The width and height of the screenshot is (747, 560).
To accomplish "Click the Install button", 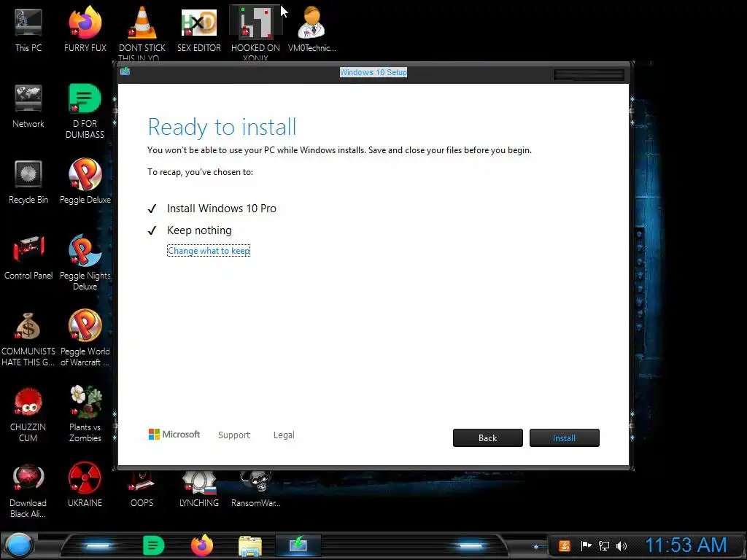I will 564,437.
